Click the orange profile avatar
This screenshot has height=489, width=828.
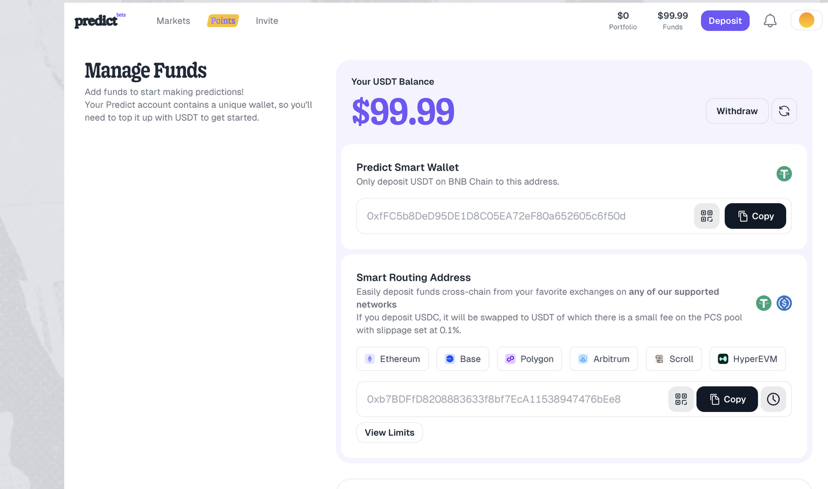[806, 21]
